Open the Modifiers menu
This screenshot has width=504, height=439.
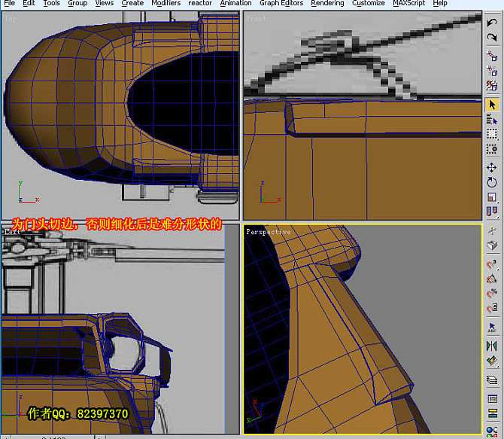point(165,3)
